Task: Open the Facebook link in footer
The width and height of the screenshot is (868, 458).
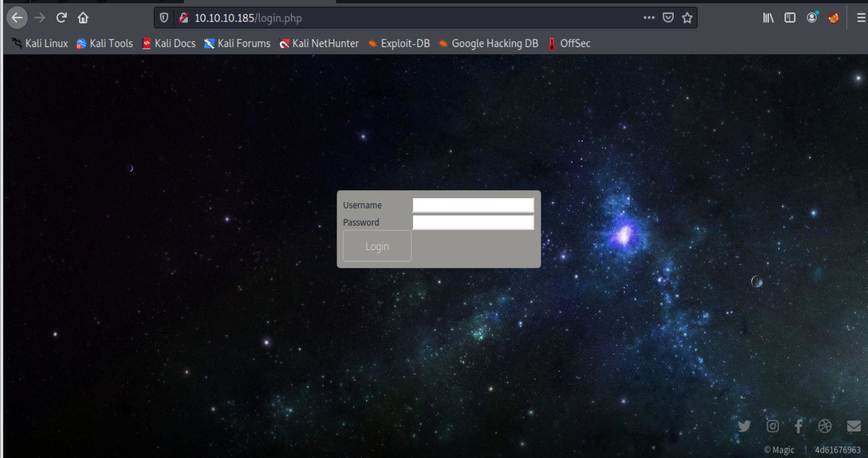Action: (x=799, y=426)
